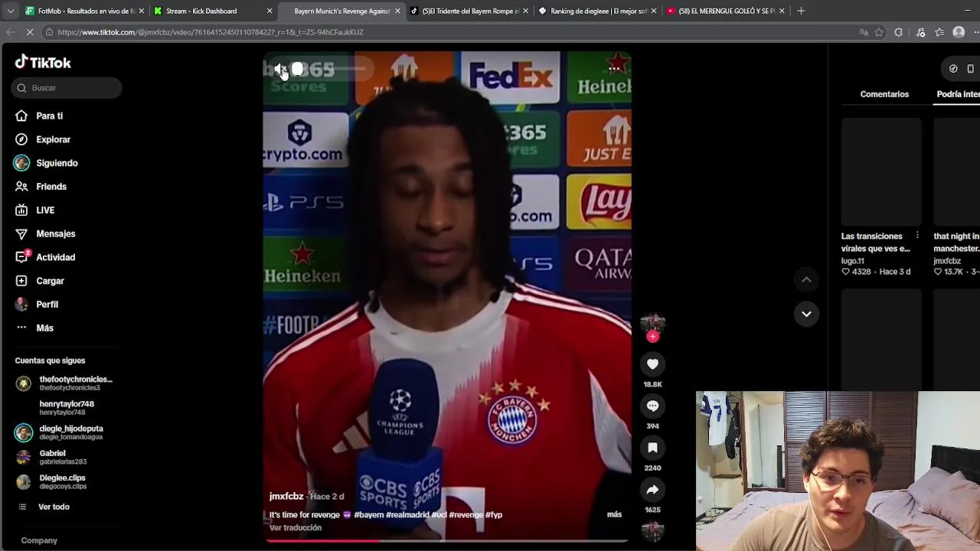Close the FotMob browser tab

[x=141, y=11]
